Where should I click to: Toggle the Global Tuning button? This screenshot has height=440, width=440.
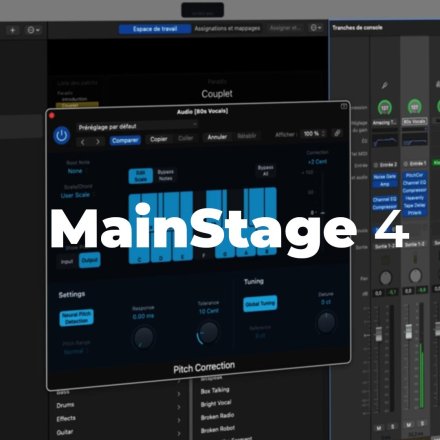coord(260,303)
